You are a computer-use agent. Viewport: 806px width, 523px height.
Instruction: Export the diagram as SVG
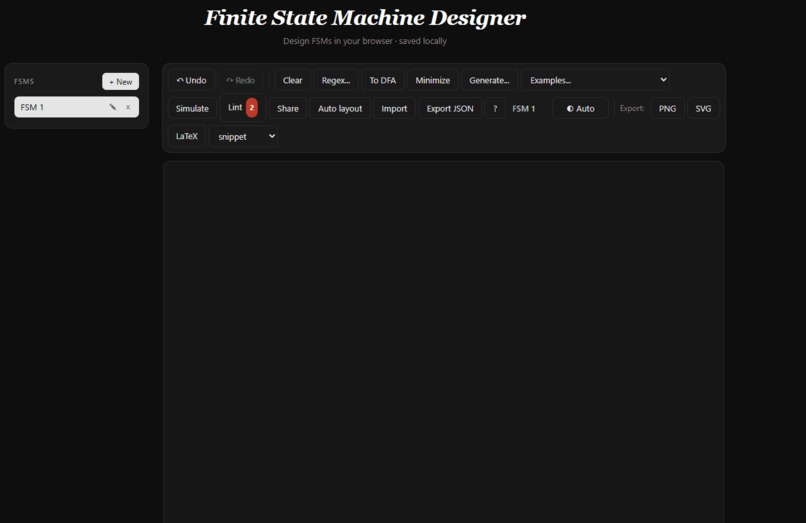pyautogui.click(x=703, y=109)
